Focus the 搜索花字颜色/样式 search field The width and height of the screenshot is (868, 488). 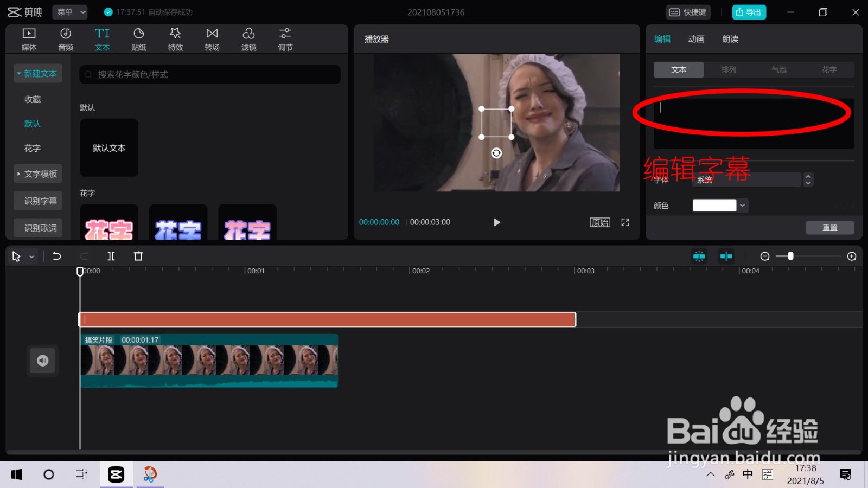pos(210,74)
